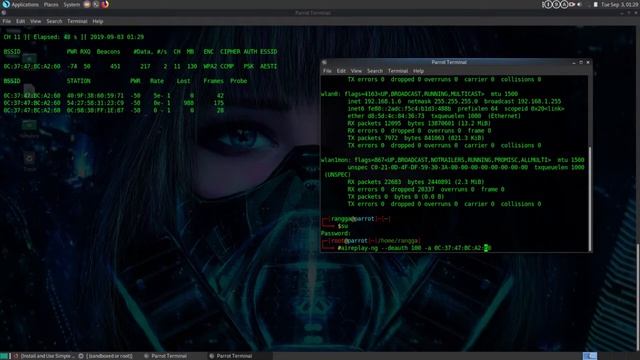Open View menu in background terminal
This screenshot has height=360, width=640.
[36, 21]
